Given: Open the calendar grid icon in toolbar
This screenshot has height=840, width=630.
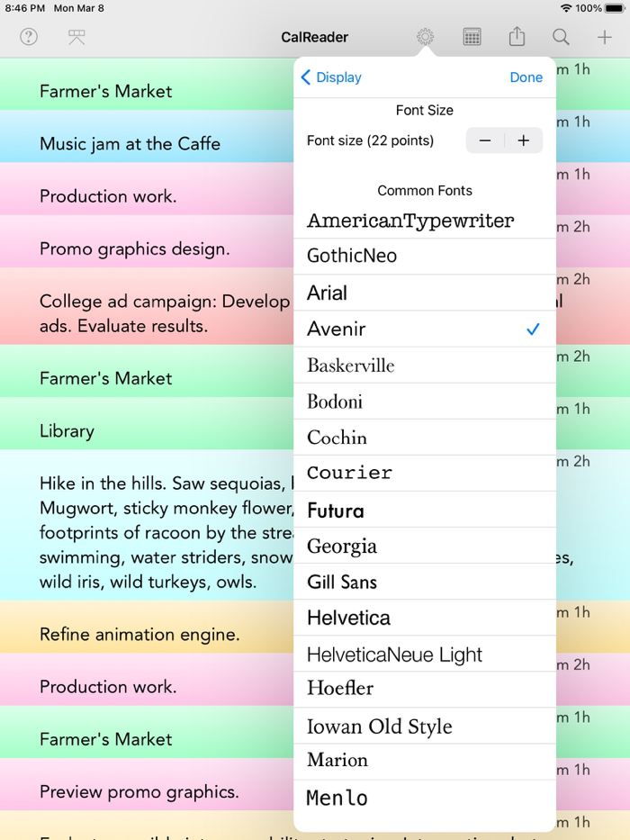Looking at the screenshot, I should click(x=471, y=37).
